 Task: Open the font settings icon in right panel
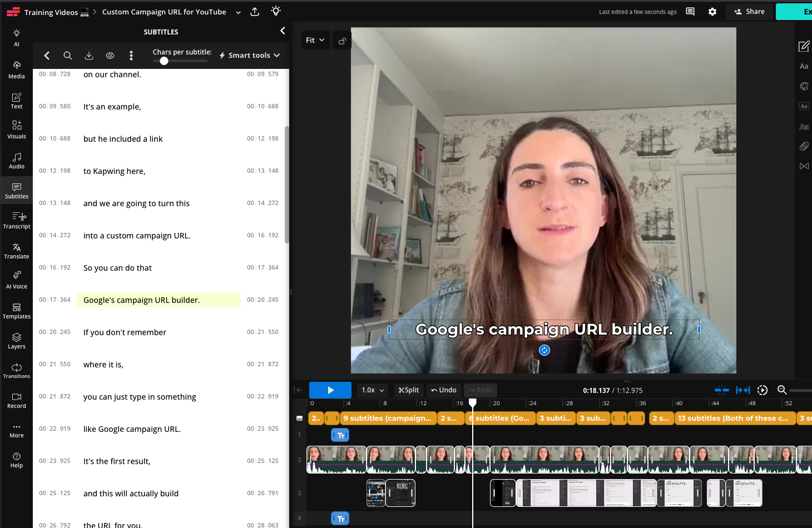click(x=804, y=66)
